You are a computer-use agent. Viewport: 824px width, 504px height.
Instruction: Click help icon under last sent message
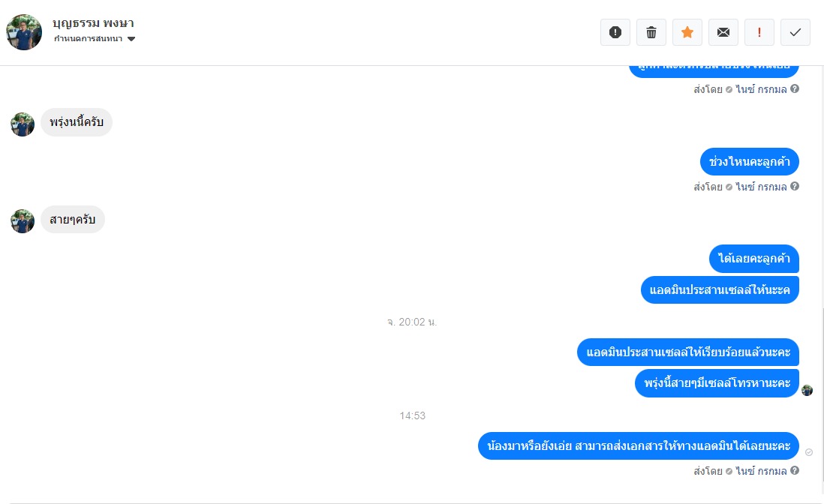click(795, 470)
